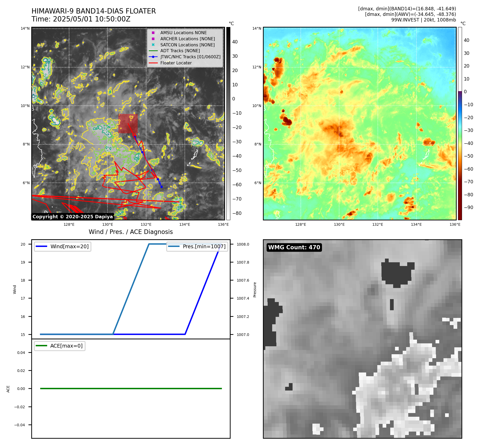The width and height of the screenshot is (480, 448).
Task: Click the ACE[max=0] legend entry
Action: (60, 346)
